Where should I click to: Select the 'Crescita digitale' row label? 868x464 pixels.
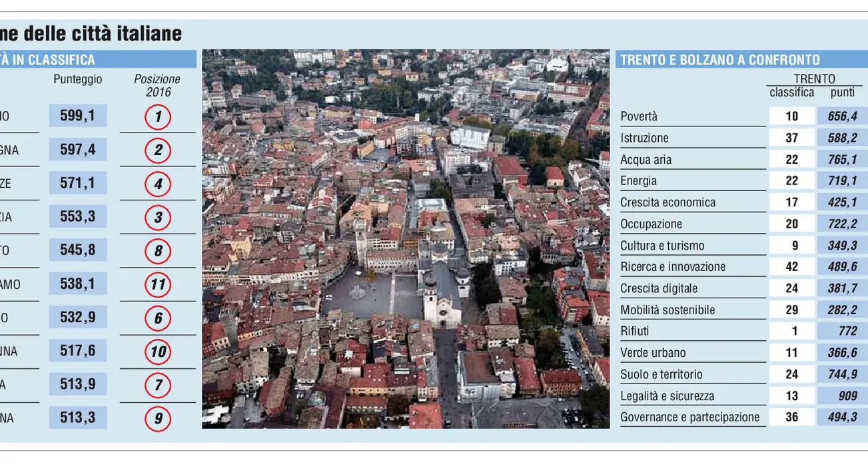coord(659,288)
